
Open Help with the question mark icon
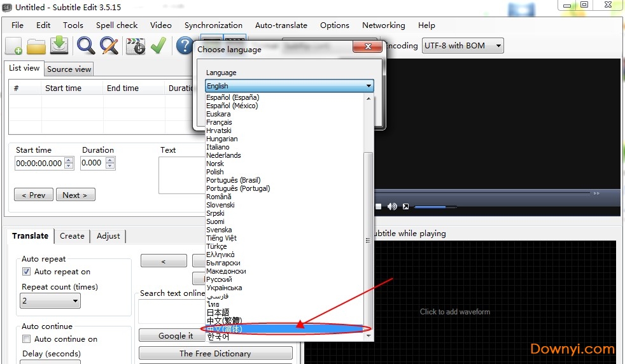tap(184, 46)
